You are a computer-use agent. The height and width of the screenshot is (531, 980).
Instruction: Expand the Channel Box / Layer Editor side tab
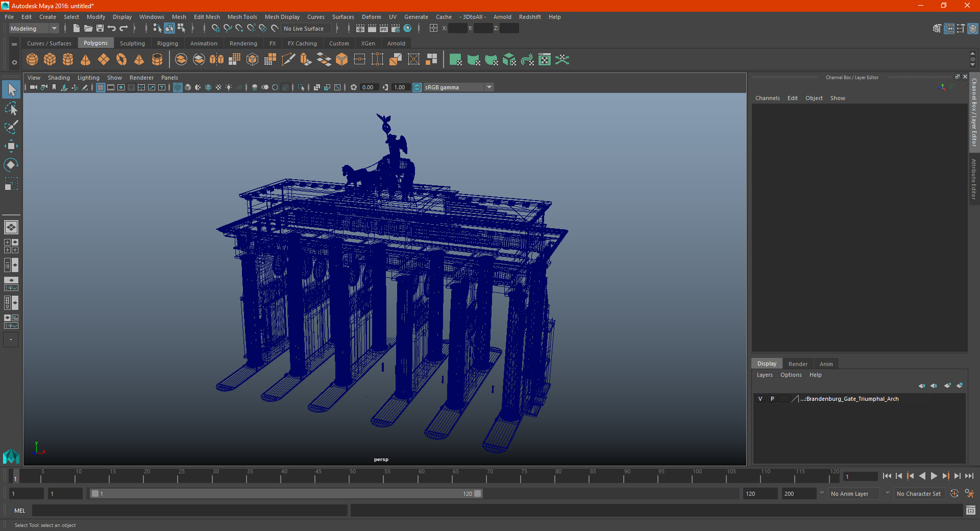(x=974, y=112)
